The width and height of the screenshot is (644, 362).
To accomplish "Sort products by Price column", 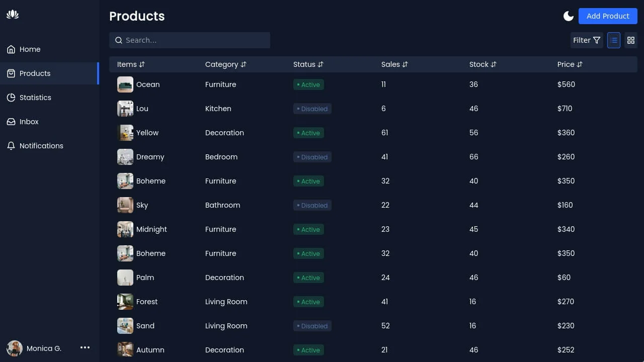I will point(580,64).
